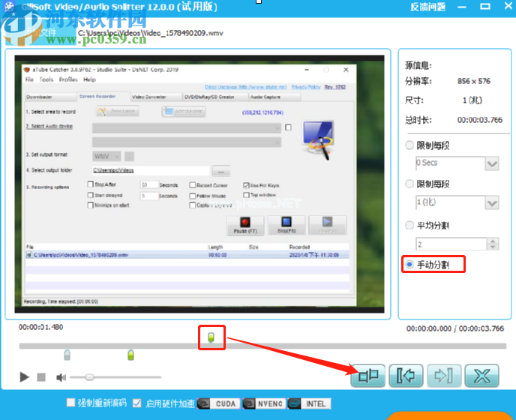Click the NVENC badge

coord(264,403)
